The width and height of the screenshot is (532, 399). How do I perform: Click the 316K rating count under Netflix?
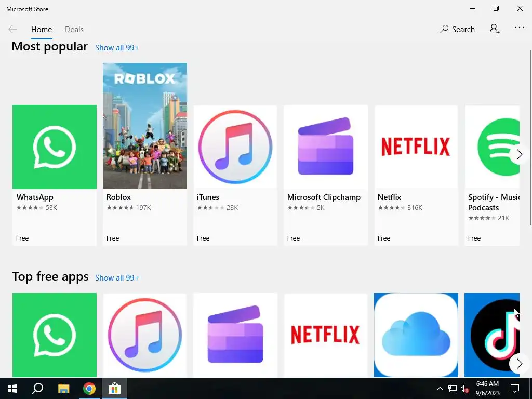click(415, 208)
